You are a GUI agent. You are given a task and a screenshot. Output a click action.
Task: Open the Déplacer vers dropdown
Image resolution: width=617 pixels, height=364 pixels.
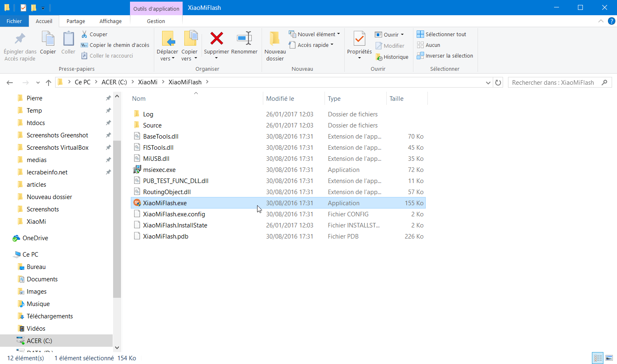[x=167, y=46]
